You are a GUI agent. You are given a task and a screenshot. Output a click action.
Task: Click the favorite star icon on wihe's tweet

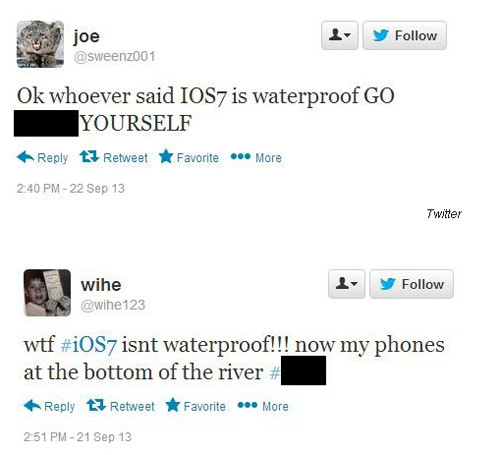click(173, 405)
